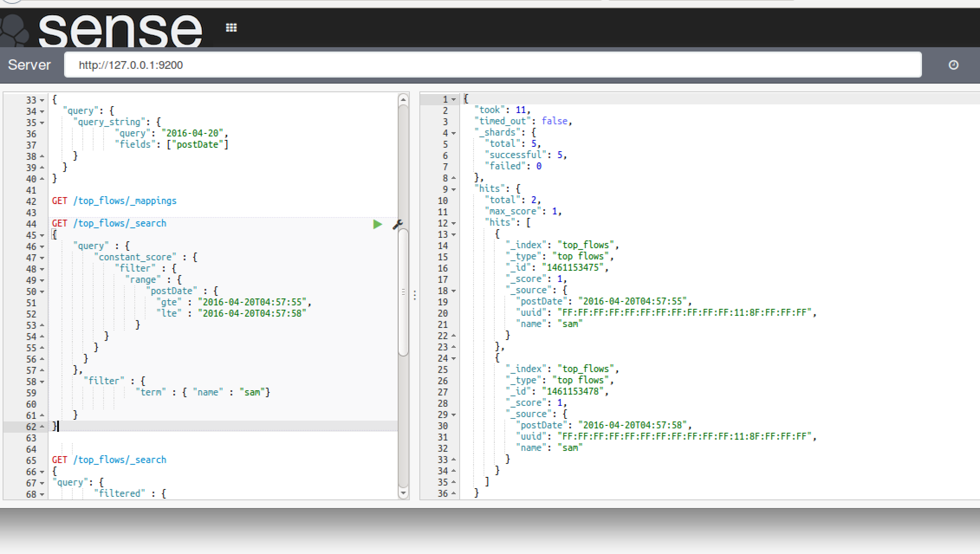Open the wrench options menu
The height and width of the screenshot is (554, 980).
tap(397, 224)
